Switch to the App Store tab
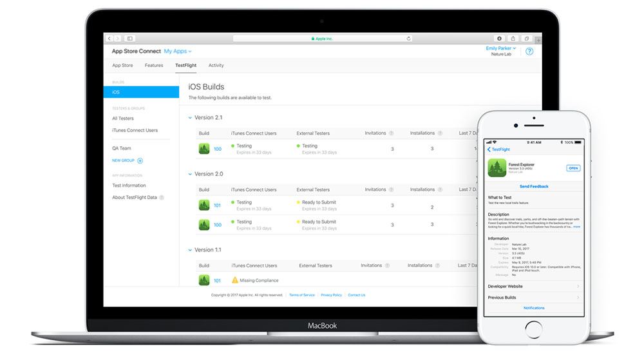 pyautogui.click(x=122, y=65)
